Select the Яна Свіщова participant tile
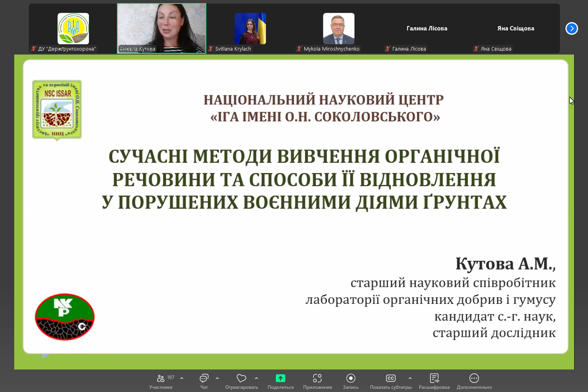 [516, 28]
